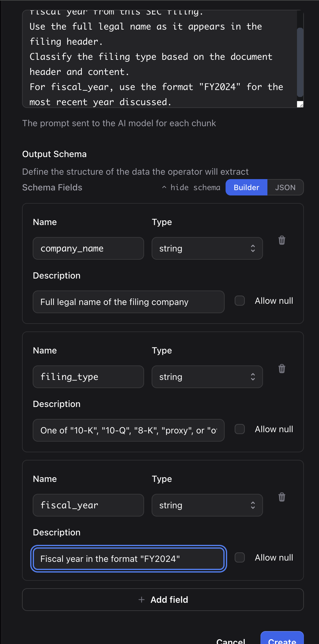Edit the company_name name field
The height and width of the screenshot is (644, 319).
coord(88,248)
